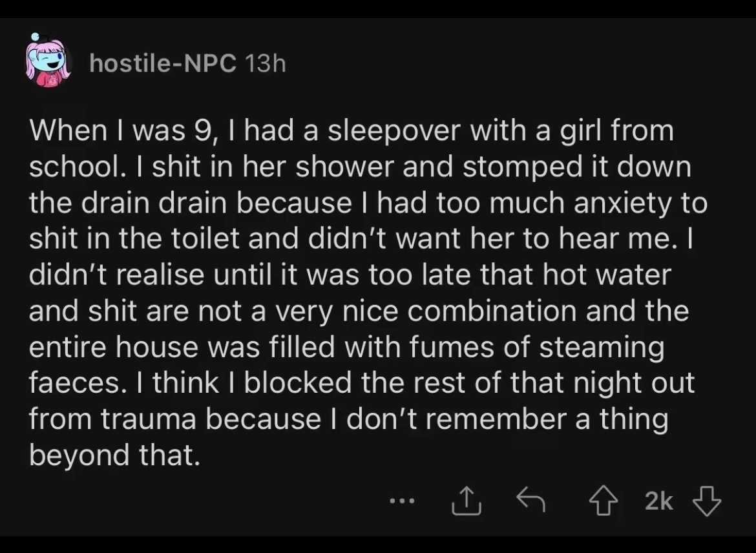Select the line starting "and shit are not"
This screenshot has width=756, height=553.
click(359, 311)
